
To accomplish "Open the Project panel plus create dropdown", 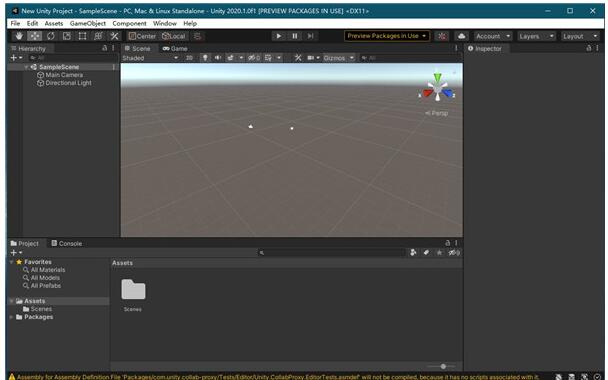I will 16,252.
